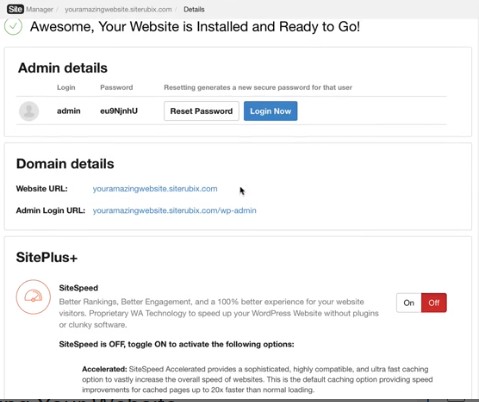Image resolution: width=479 pixels, height=402 pixels.
Task: Click the Accelerated option description
Action: [x=257, y=379]
